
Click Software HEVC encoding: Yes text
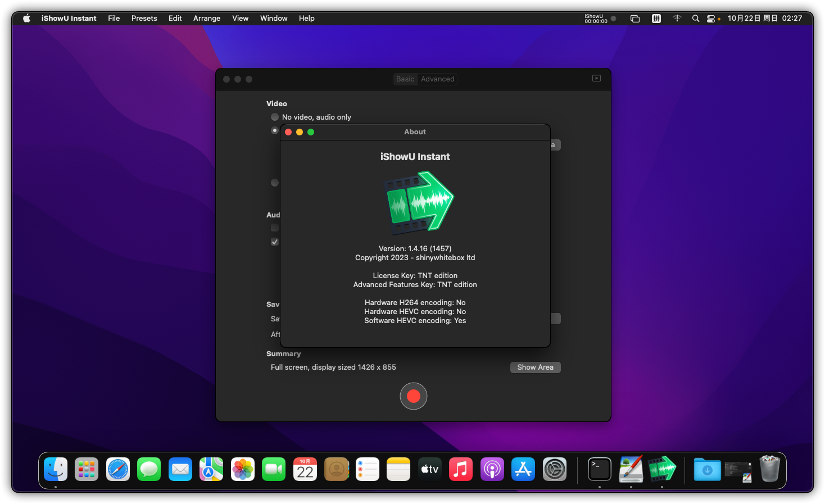(x=415, y=320)
